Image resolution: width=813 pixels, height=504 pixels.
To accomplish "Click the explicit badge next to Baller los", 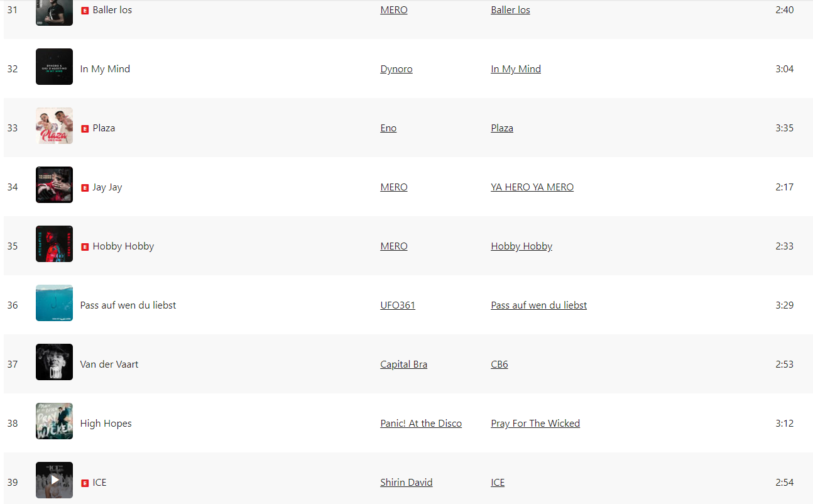I will coord(85,10).
